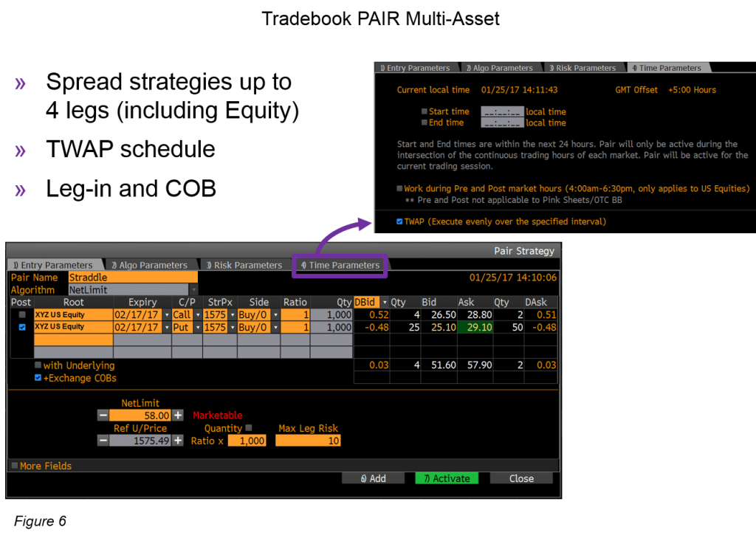This screenshot has height=538, width=756.
Task: Select Root field of the Call leg
Action: tap(73, 315)
